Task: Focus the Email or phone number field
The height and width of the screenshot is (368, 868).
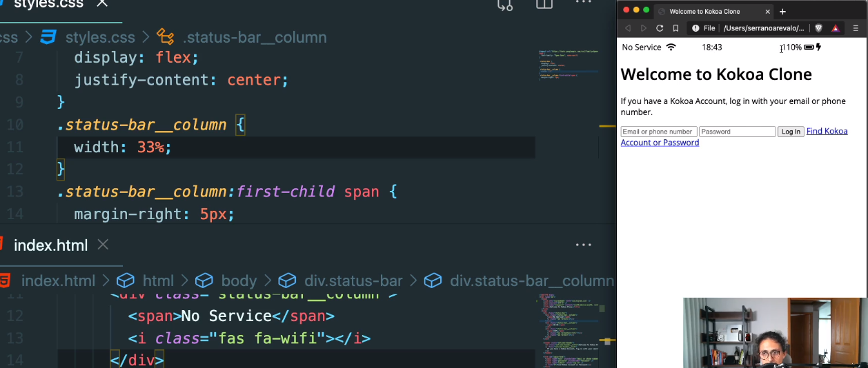Action: [659, 132]
